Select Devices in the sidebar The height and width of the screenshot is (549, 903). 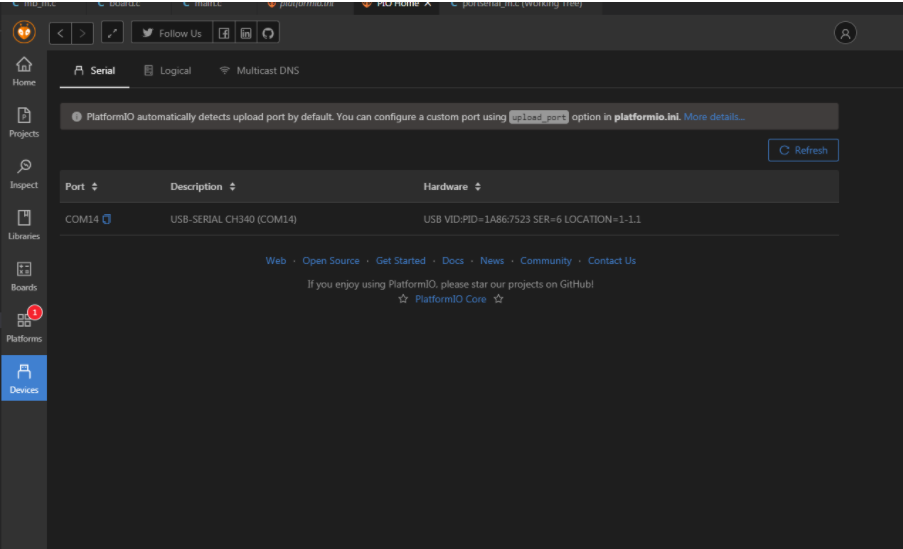click(24, 378)
